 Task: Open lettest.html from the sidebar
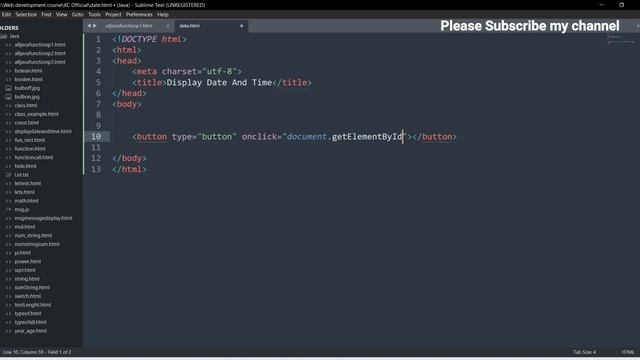tap(28, 183)
